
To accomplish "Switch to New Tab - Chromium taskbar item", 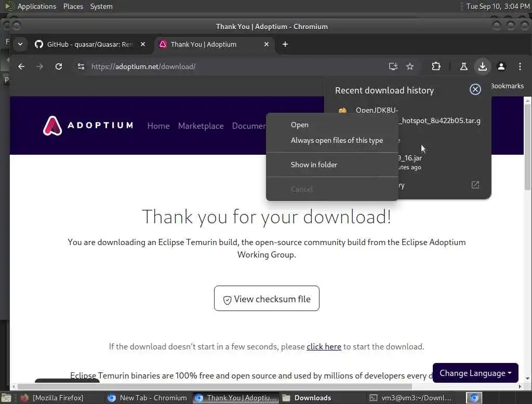I will [147, 398].
